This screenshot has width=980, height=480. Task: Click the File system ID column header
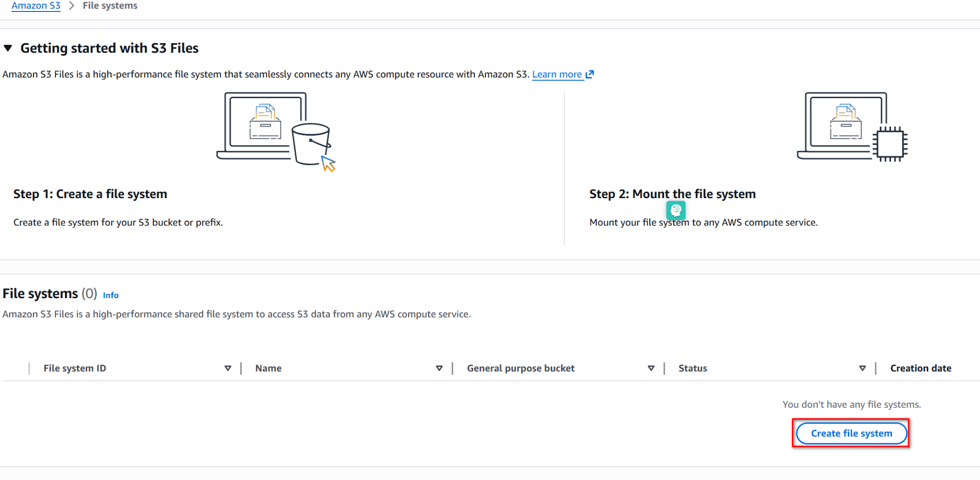75,368
